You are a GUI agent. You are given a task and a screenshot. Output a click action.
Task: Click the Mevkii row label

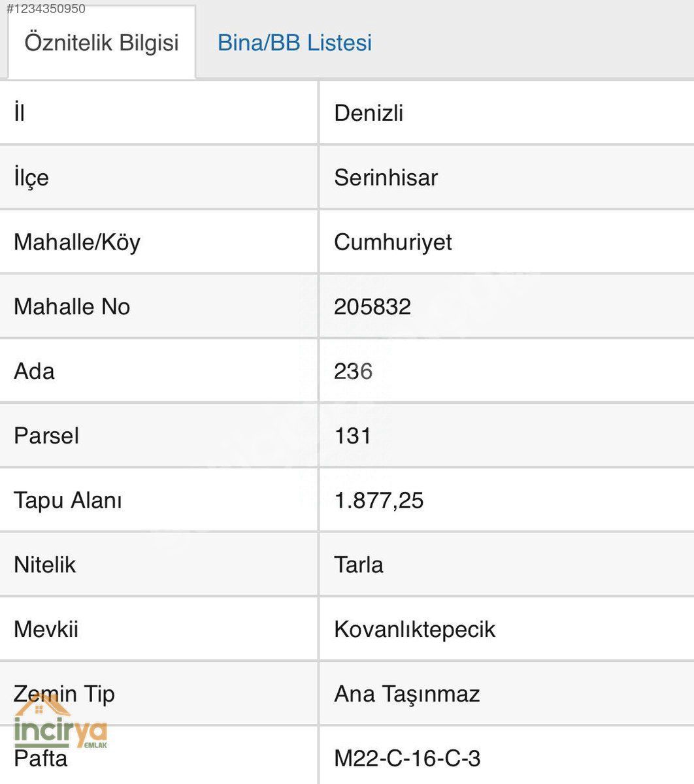coord(46,630)
